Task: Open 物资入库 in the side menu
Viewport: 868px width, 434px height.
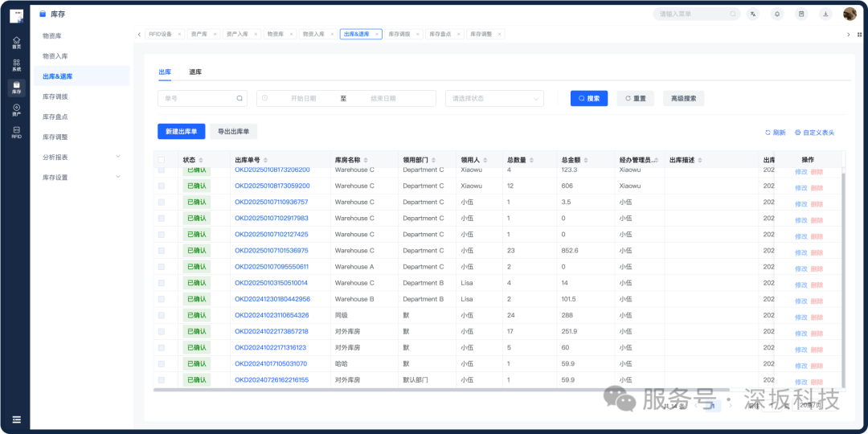Action: (x=82, y=56)
